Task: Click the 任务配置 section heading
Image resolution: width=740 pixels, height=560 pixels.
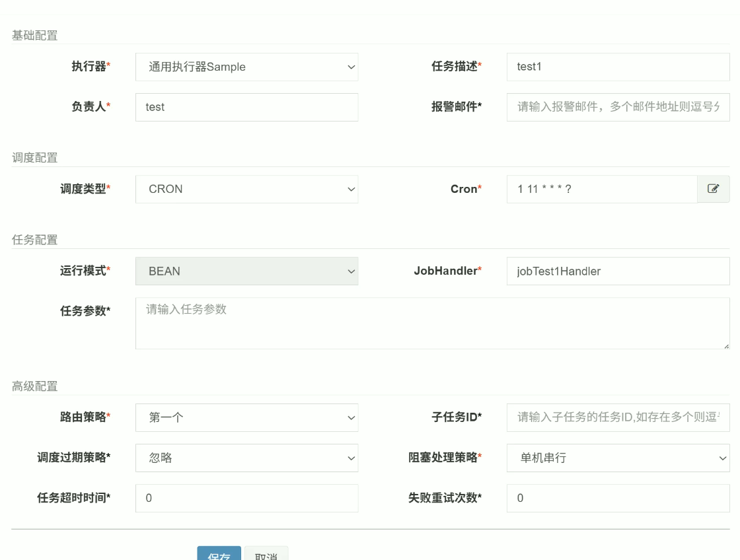Action: coord(34,240)
